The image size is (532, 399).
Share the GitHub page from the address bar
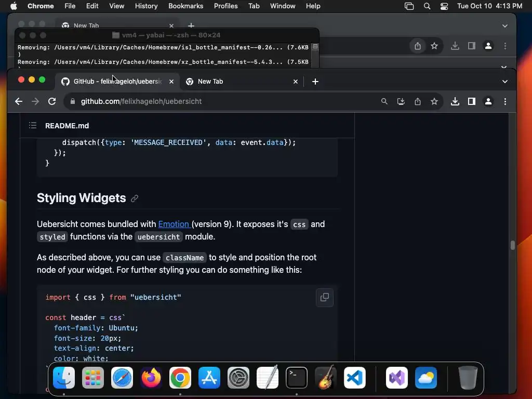pyautogui.click(x=418, y=101)
